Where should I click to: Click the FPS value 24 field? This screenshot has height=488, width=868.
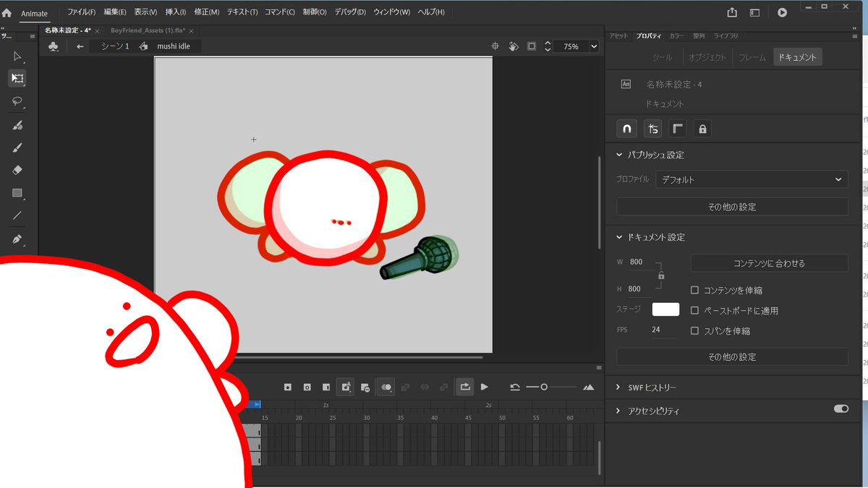(x=664, y=330)
